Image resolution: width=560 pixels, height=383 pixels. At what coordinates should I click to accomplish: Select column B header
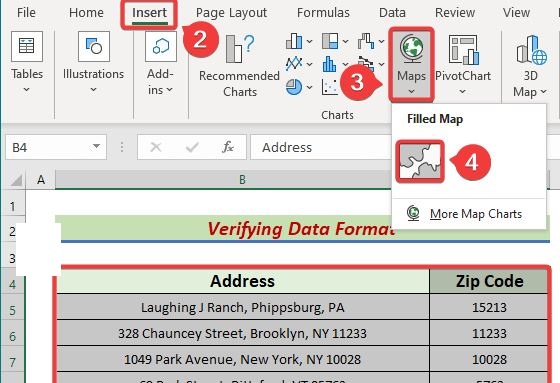242,179
